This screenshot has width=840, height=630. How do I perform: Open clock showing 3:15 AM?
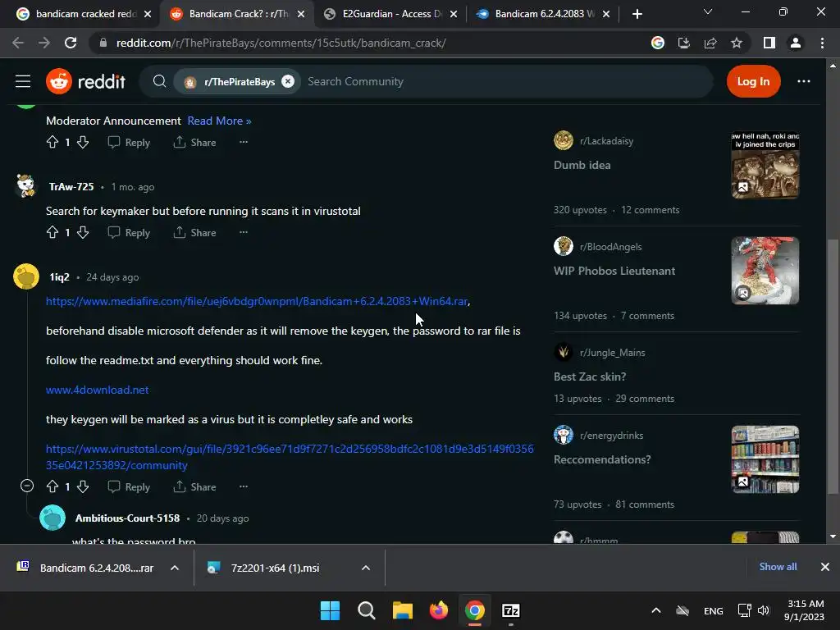(x=805, y=610)
